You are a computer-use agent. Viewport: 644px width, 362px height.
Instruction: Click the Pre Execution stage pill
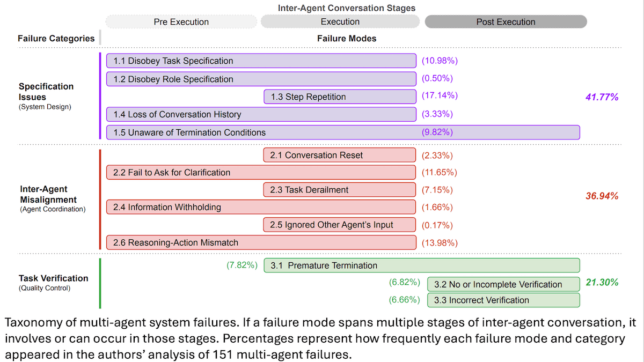181,22
